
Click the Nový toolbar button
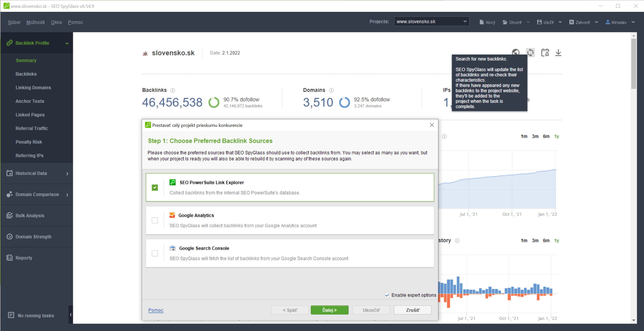click(487, 22)
